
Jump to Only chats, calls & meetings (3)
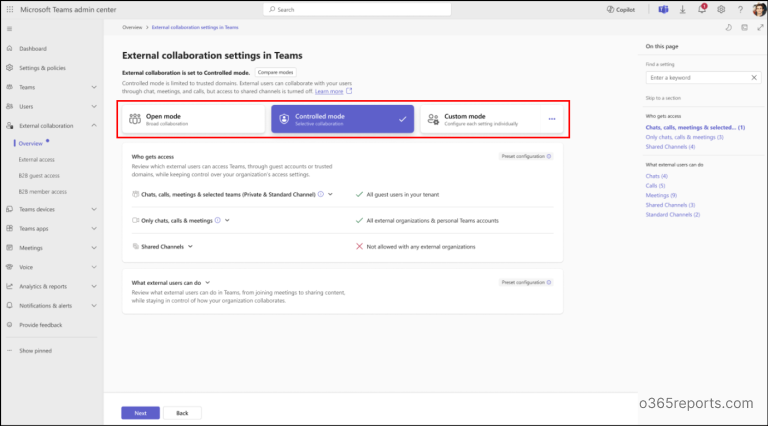[684, 137]
